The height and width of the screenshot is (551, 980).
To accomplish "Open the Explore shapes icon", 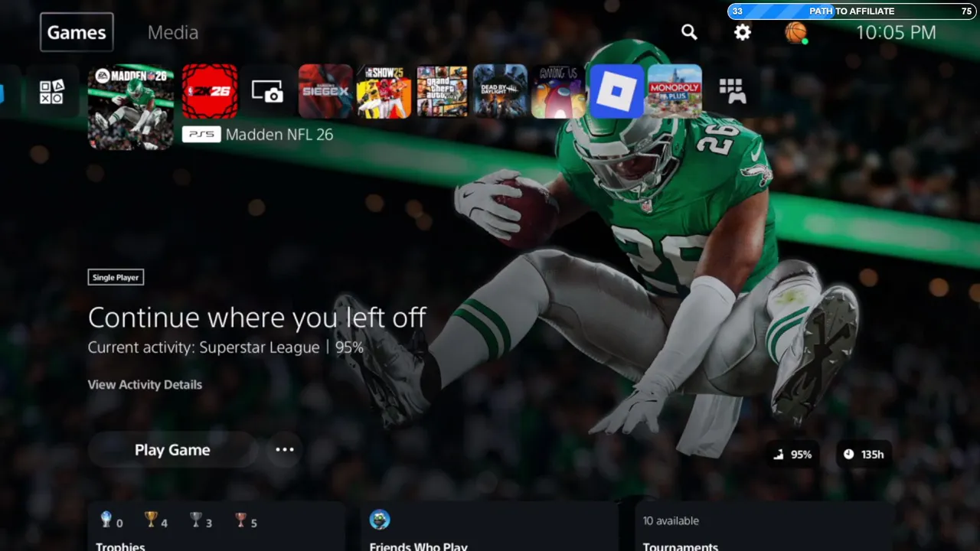I will [x=52, y=92].
